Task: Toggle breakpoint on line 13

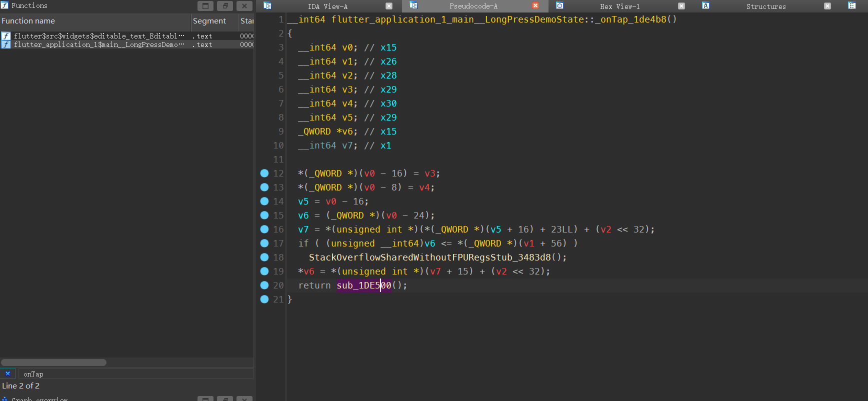Action: (x=264, y=187)
